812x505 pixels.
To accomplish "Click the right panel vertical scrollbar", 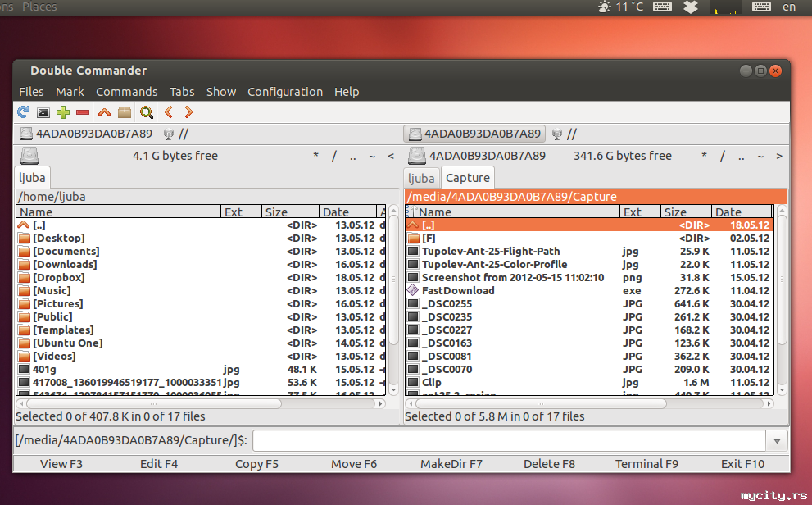I will pyautogui.click(x=782, y=300).
